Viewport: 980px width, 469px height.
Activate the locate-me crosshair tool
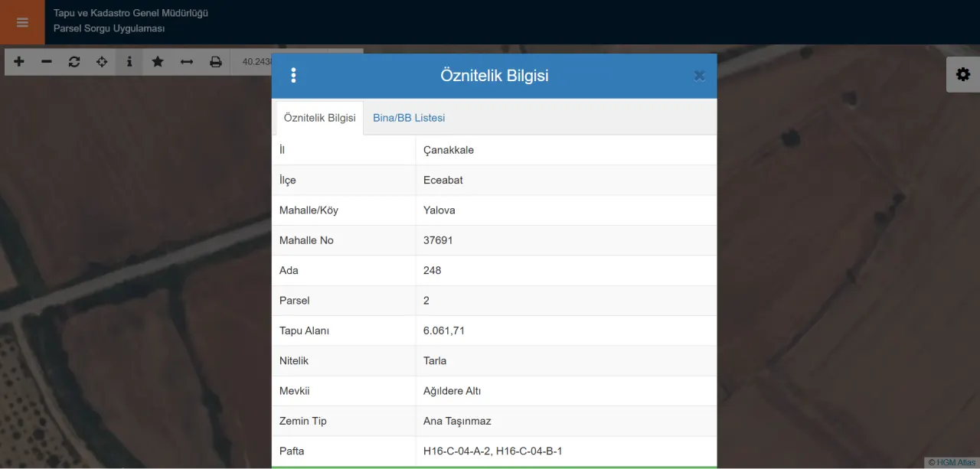click(x=102, y=62)
